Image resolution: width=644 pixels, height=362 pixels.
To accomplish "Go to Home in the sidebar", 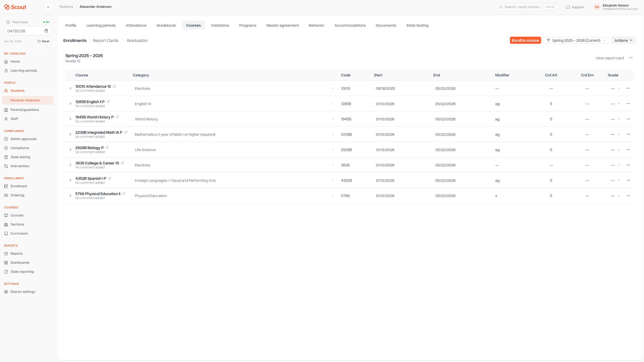I will (x=15, y=61).
